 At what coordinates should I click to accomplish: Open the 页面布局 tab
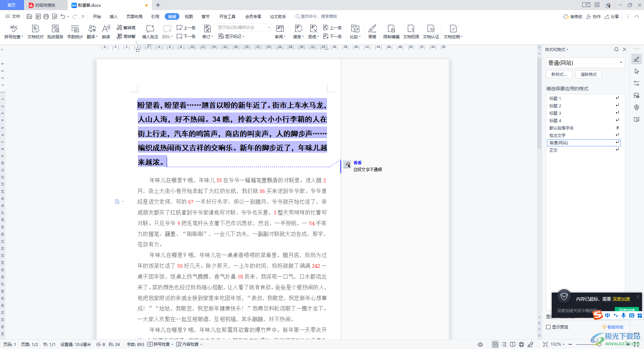[135, 16]
